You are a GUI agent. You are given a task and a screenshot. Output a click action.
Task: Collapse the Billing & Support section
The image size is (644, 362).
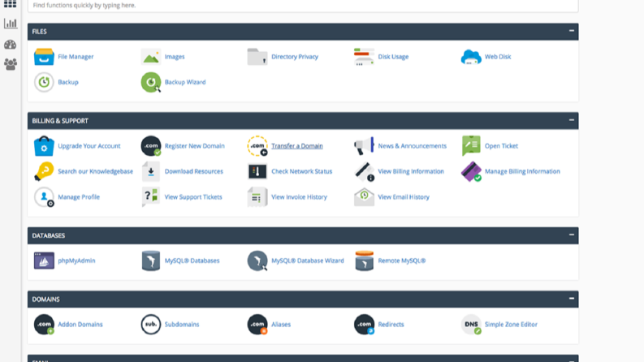click(571, 120)
